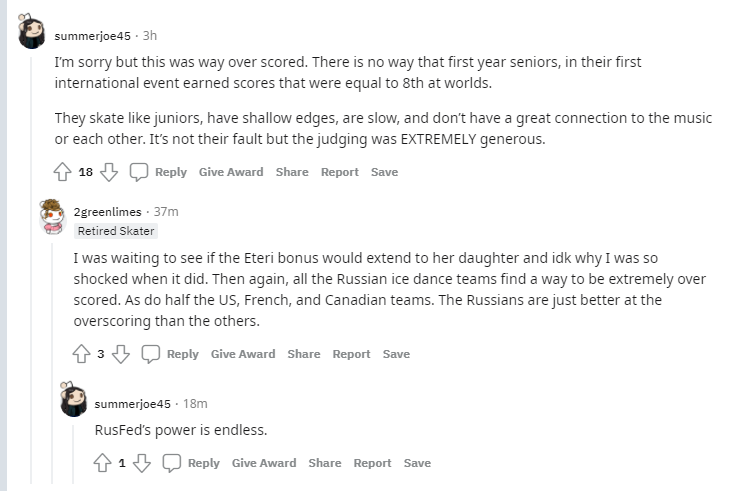This screenshot has width=745, height=491.
Task: Reply to the RusFed's power comment
Action: click(193, 463)
